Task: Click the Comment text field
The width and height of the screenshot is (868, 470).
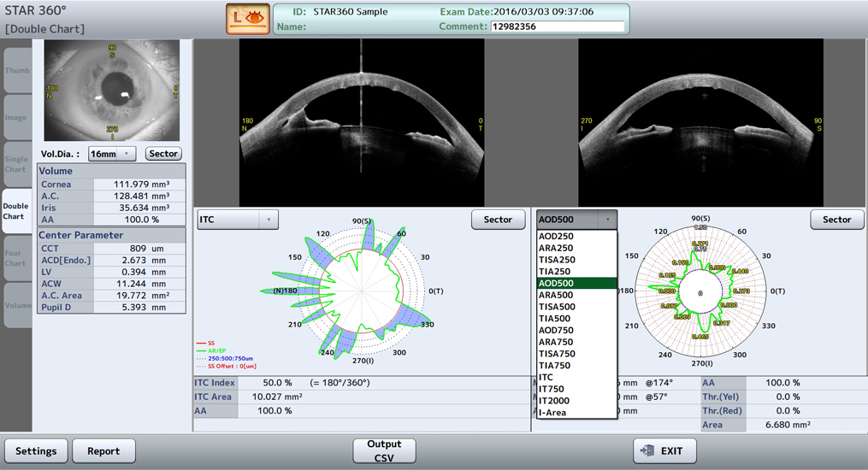Action: coord(557,26)
